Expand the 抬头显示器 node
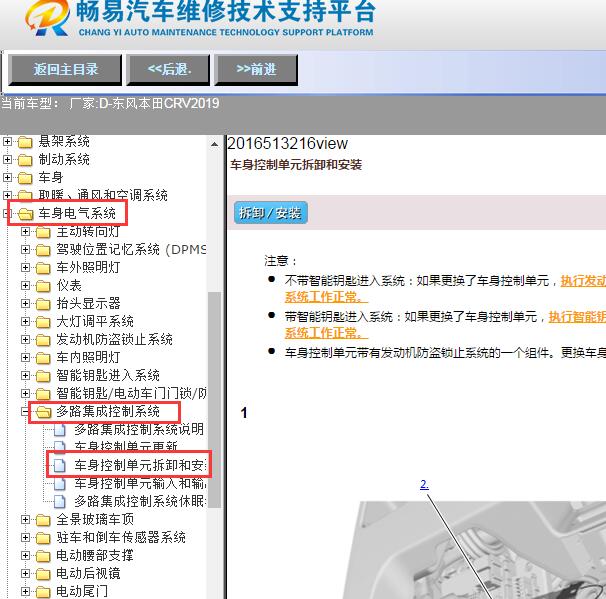Screen dimensions: 606x599 click(25, 303)
